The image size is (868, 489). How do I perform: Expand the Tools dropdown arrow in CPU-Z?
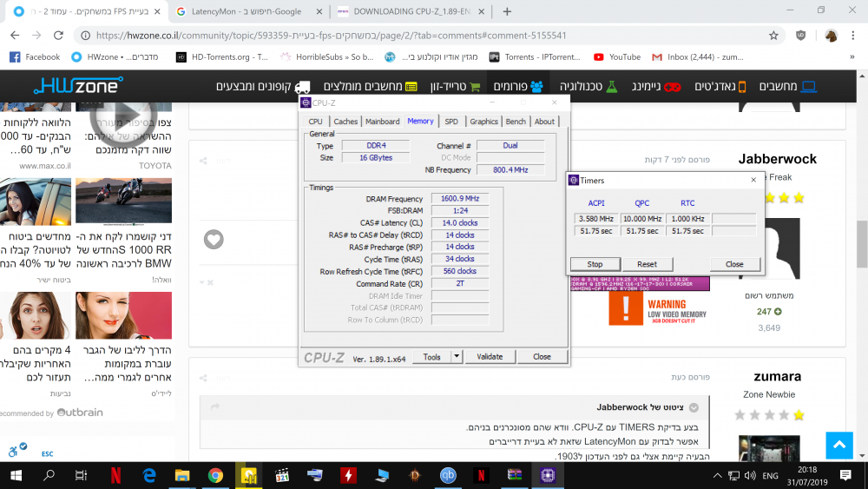click(x=457, y=357)
